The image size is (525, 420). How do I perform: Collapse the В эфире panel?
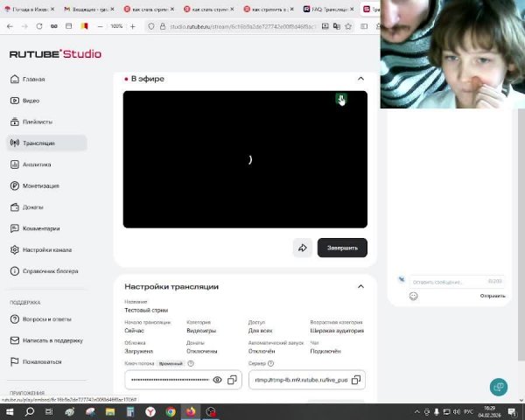pyautogui.click(x=360, y=79)
